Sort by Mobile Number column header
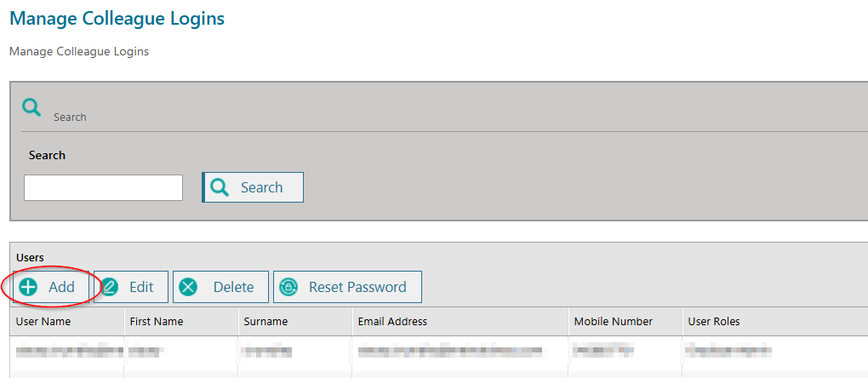Viewport: 868px width, 378px height. click(613, 322)
